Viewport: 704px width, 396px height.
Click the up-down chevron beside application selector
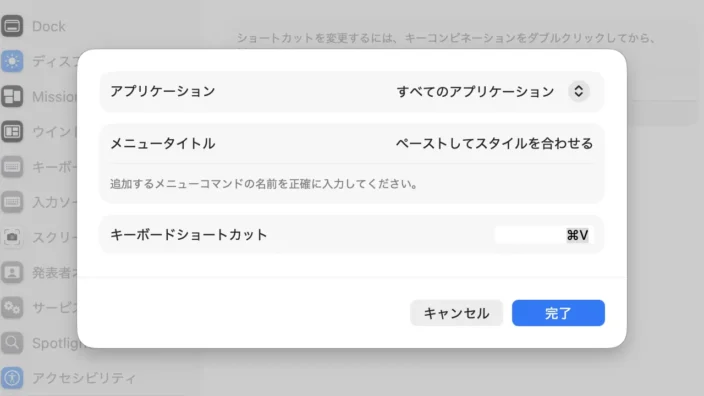[579, 92]
